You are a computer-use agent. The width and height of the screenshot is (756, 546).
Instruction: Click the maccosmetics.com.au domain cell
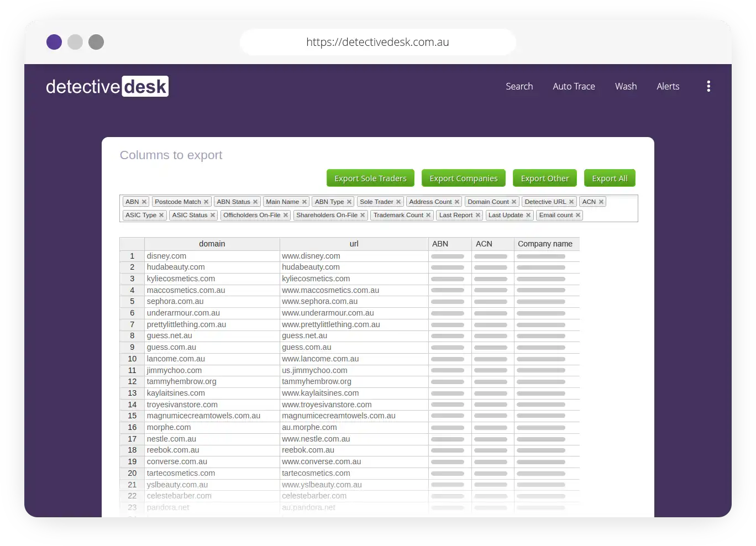pyautogui.click(x=212, y=290)
